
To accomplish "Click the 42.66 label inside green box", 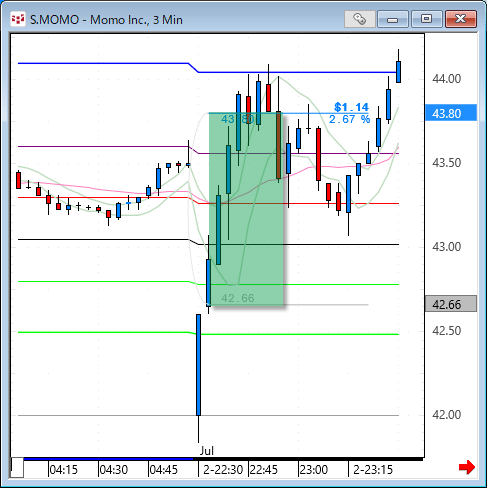I will pyautogui.click(x=238, y=298).
